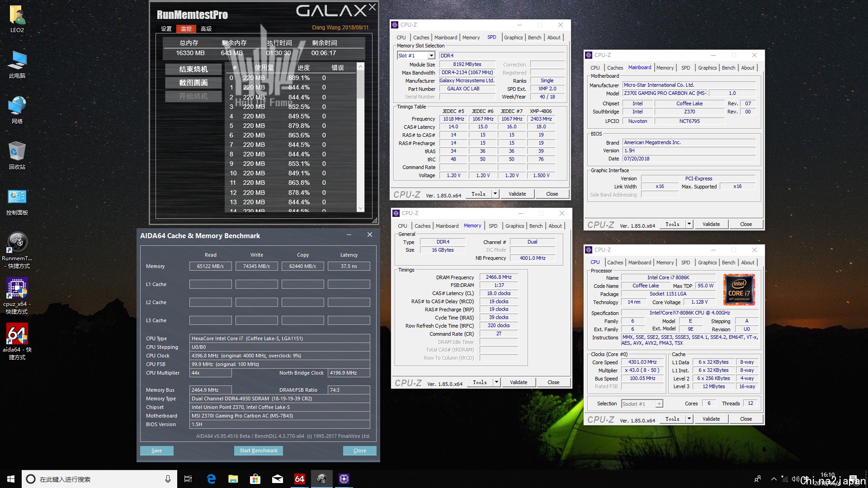Click the taskbar microphone icon

[168, 479]
